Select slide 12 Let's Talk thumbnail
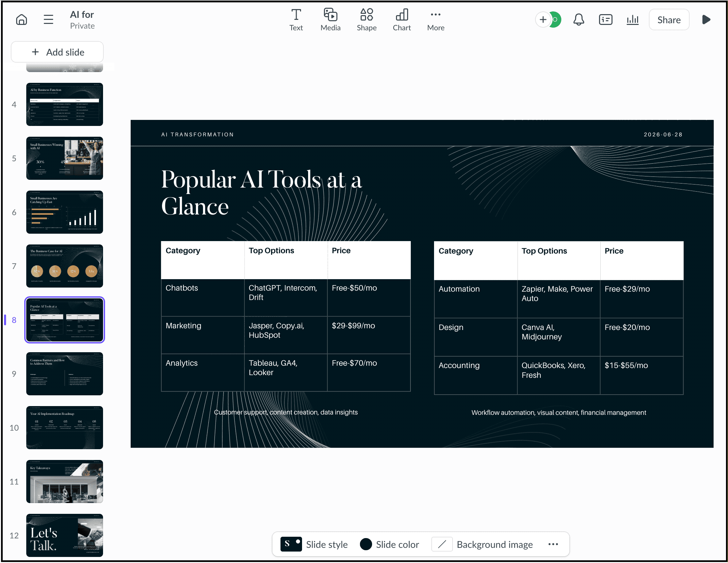This screenshot has height=563, width=728. pyautogui.click(x=65, y=535)
